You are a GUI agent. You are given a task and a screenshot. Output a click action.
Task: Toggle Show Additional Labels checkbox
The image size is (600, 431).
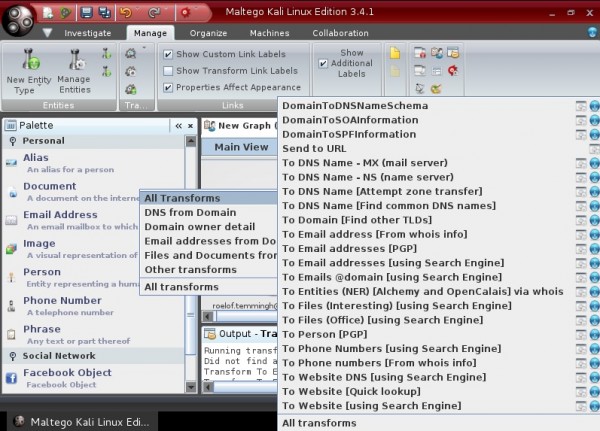point(323,63)
